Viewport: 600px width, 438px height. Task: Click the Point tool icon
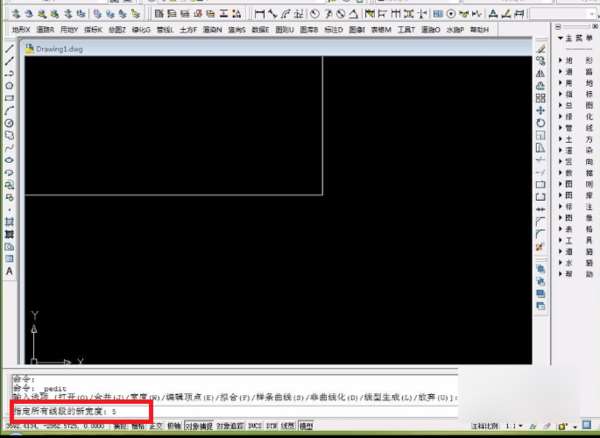coord(9,210)
